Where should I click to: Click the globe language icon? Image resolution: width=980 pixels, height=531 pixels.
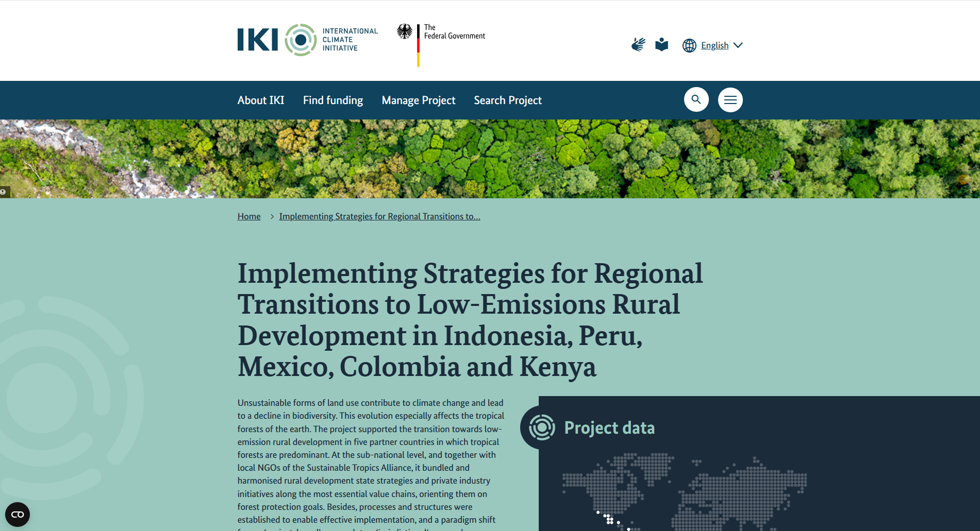pyautogui.click(x=689, y=45)
